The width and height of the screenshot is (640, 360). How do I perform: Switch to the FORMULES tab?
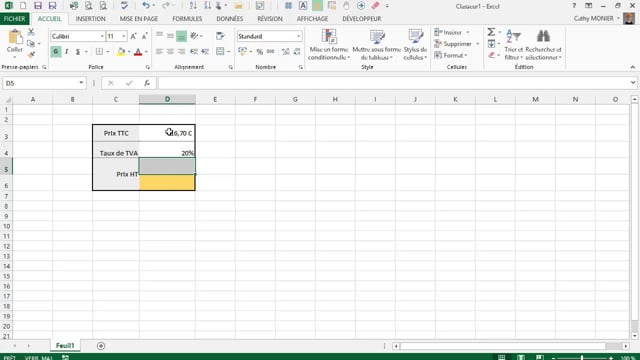pyautogui.click(x=187, y=19)
